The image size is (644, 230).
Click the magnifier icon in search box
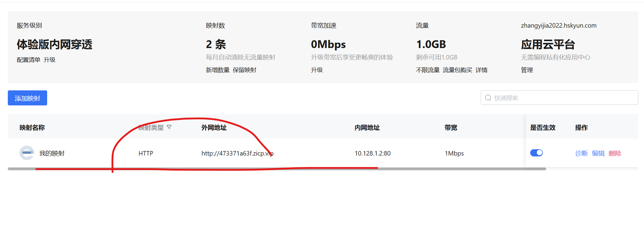[488, 98]
